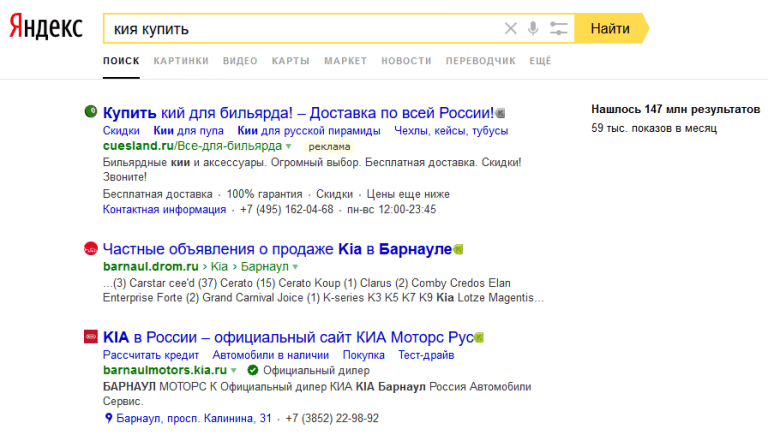Click the Yandex logo
Image resolution: width=768 pixels, height=447 pixels.
[x=46, y=28]
